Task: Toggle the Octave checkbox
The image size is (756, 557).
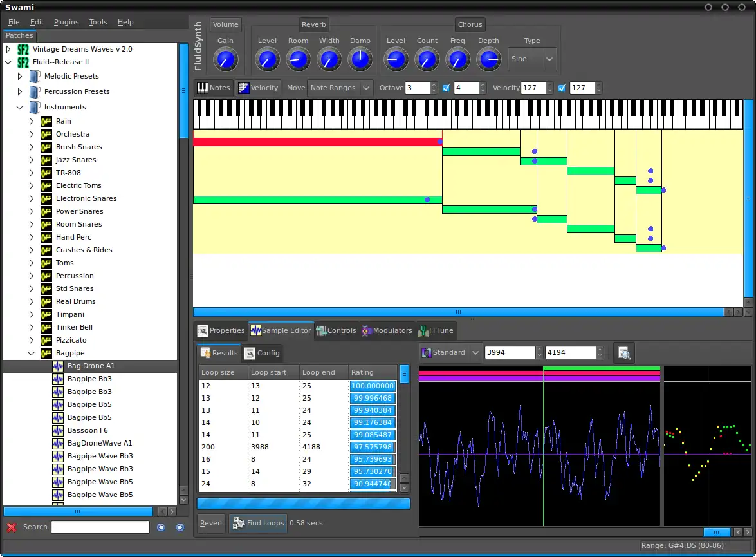Action: tap(446, 88)
